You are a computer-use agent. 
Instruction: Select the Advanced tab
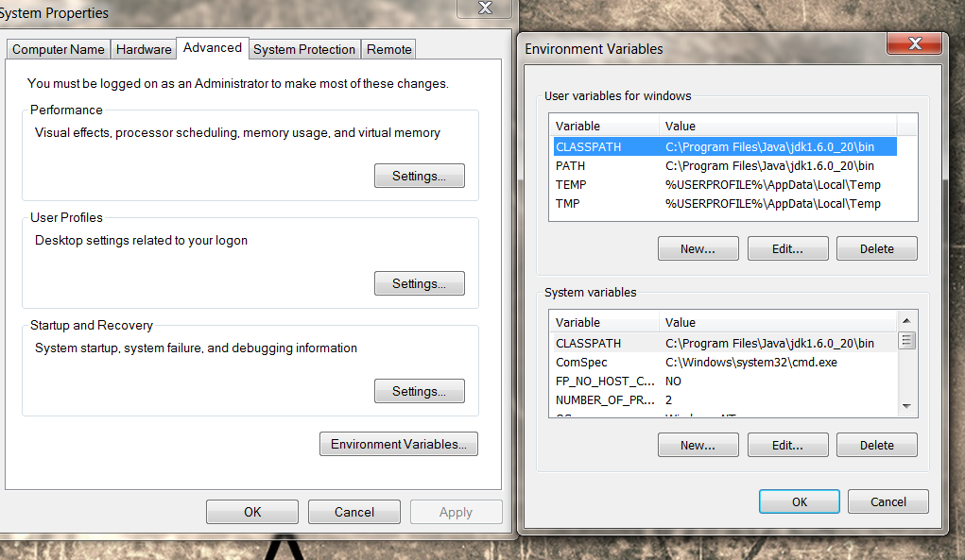(x=213, y=48)
